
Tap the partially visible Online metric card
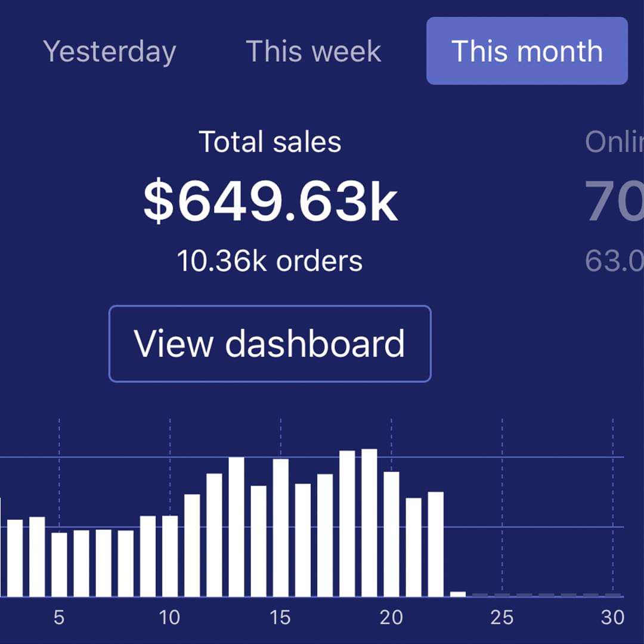614,203
